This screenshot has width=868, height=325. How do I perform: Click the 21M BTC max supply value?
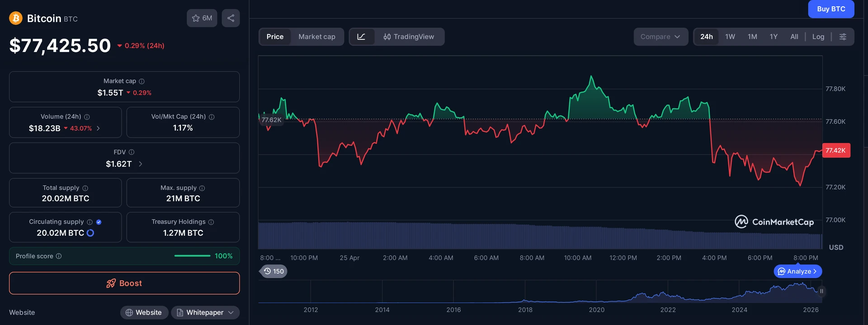coord(183,199)
